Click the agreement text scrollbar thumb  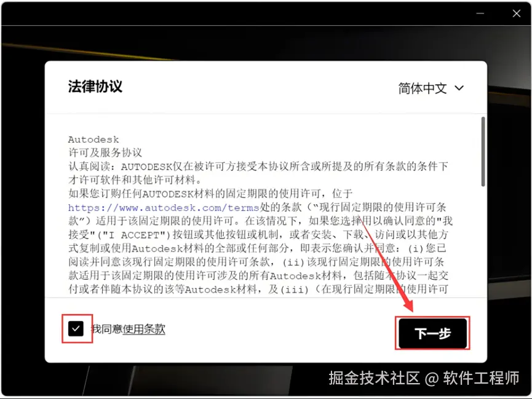click(483, 151)
